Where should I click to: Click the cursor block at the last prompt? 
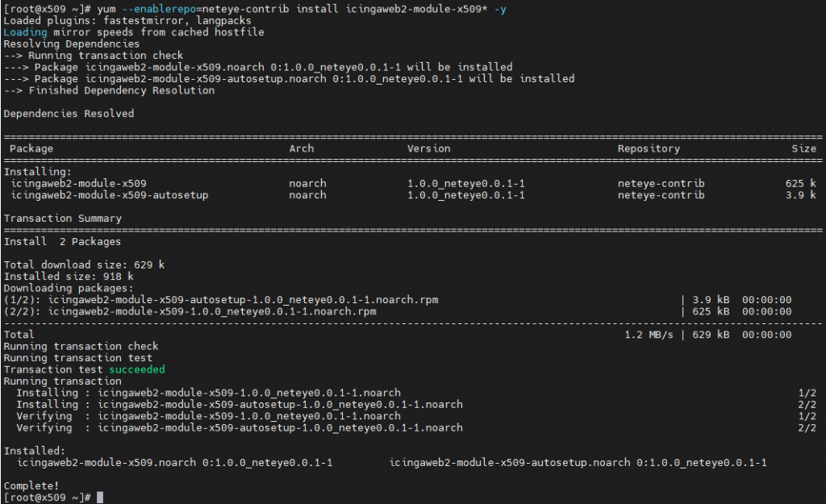point(100,498)
